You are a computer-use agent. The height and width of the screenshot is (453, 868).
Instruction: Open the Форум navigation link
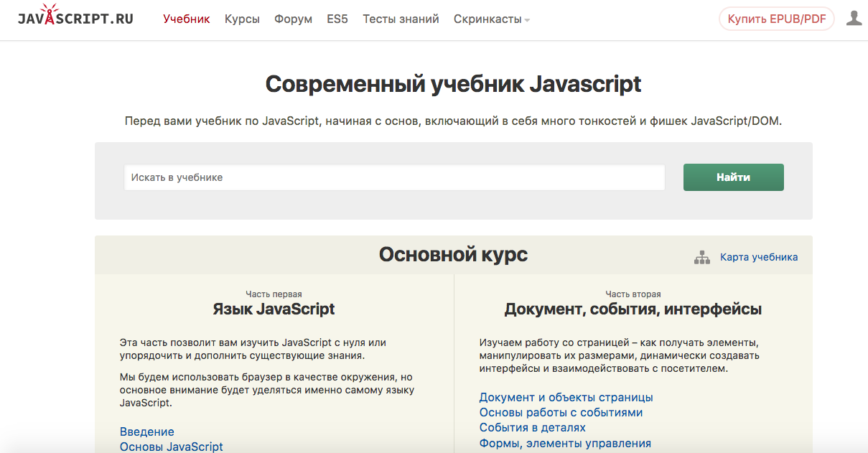tap(293, 19)
